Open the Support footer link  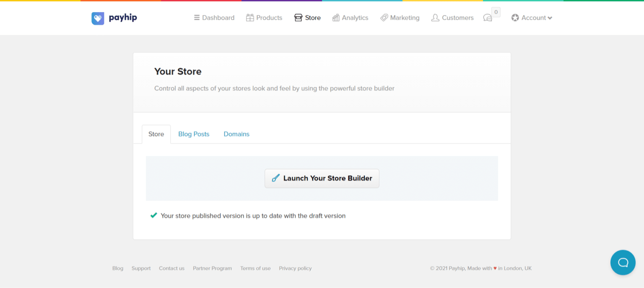point(141,268)
